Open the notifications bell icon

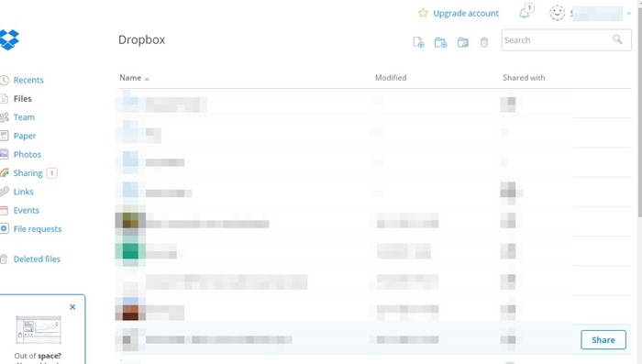(524, 13)
